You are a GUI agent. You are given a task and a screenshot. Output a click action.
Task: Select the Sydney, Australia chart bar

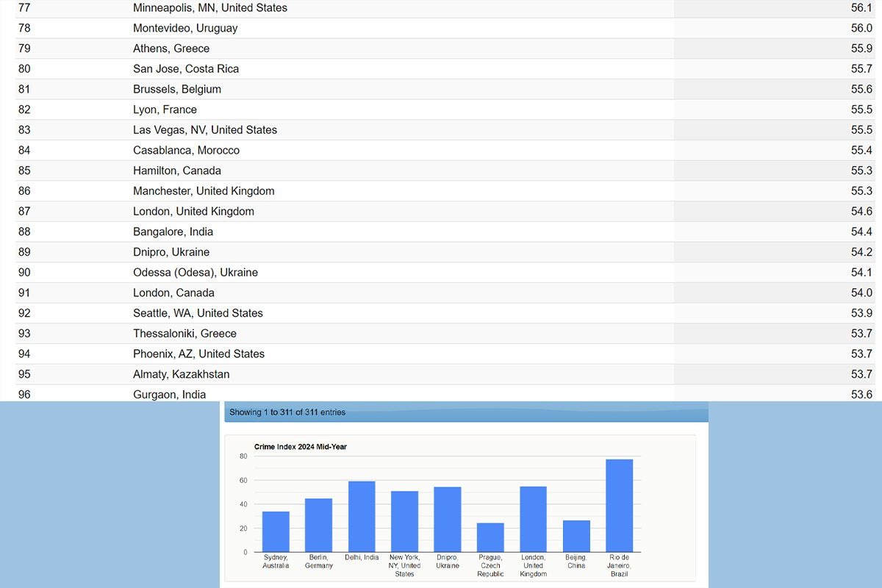tap(276, 531)
